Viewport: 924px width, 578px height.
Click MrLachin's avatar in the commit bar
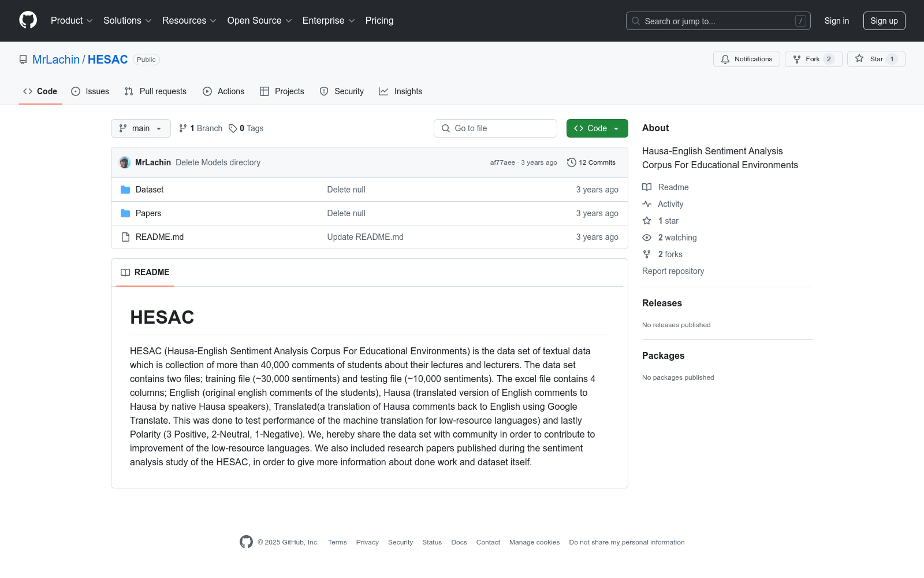pyautogui.click(x=125, y=162)
